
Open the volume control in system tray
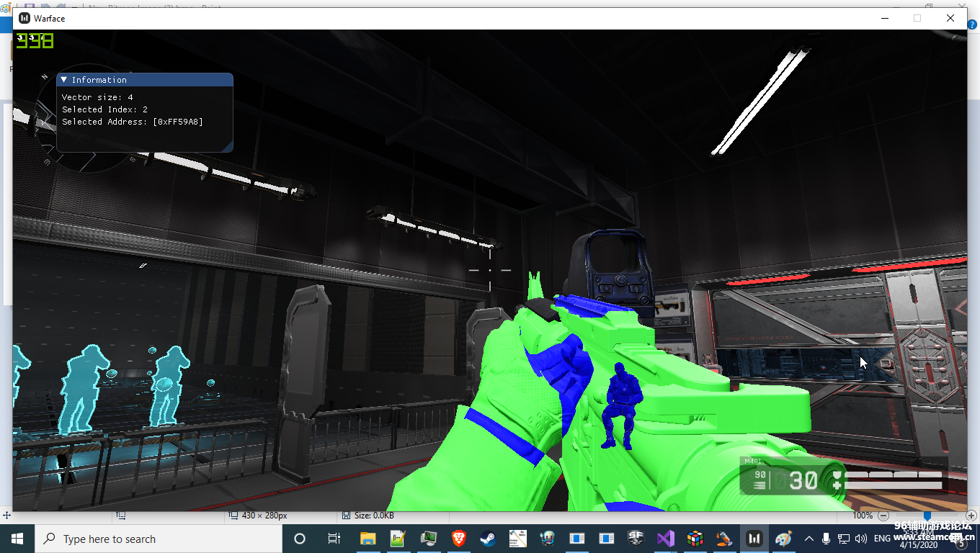[x=860, y=539]
